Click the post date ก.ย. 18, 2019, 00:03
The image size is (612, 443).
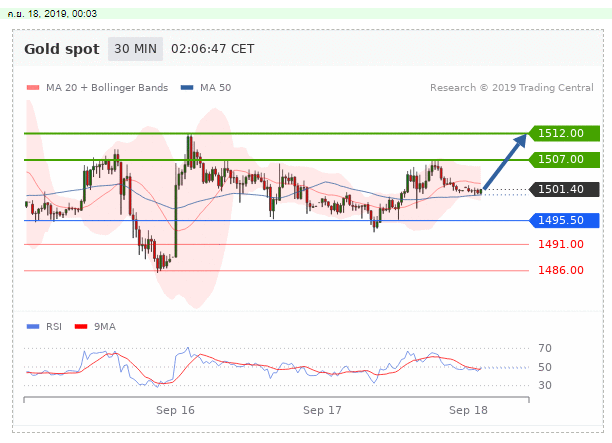point(52,14)
